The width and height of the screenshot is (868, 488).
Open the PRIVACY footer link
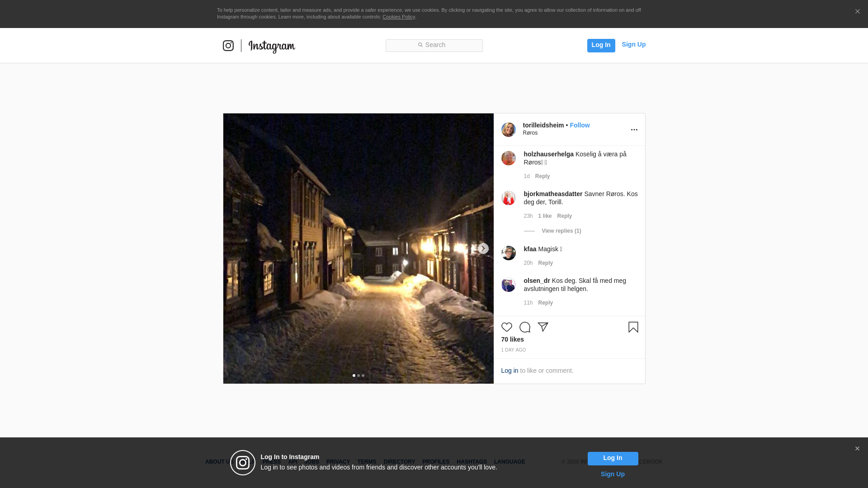(338, 462)
